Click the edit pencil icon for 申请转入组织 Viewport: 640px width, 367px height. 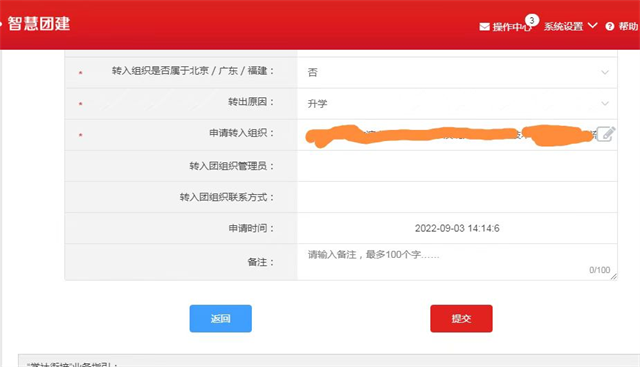(606, 134)
